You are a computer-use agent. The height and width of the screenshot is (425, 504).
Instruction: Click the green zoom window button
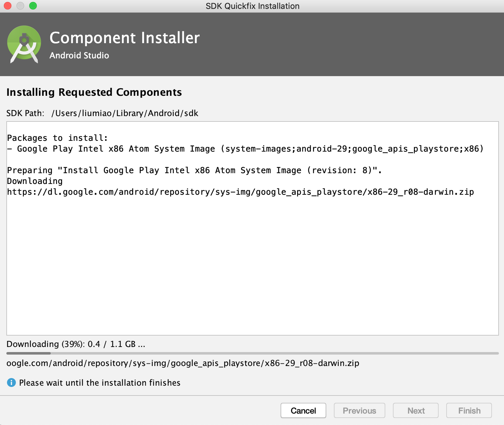click(x=33, y=6)
